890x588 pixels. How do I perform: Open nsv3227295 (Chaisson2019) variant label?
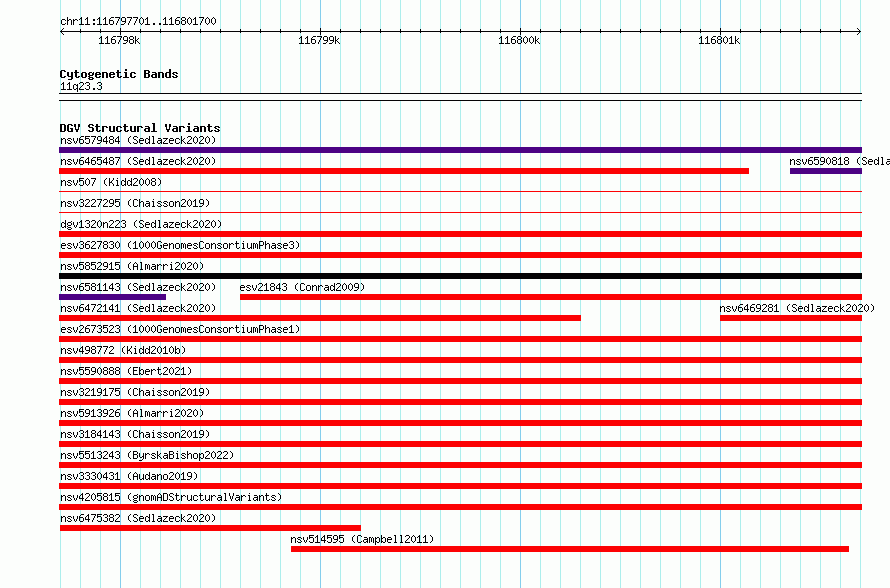tap(135, 203)
